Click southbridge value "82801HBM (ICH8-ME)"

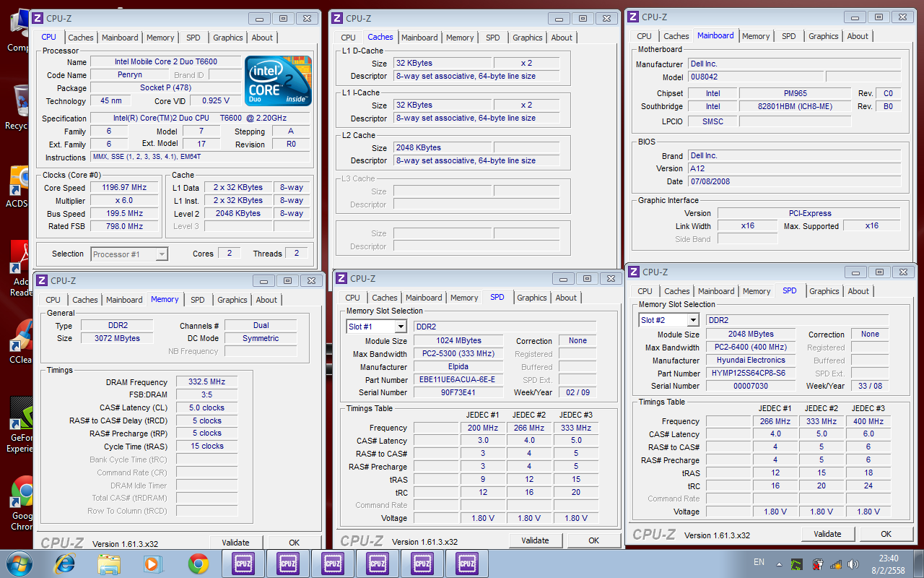pyautogui.click(x=796, y=107)
